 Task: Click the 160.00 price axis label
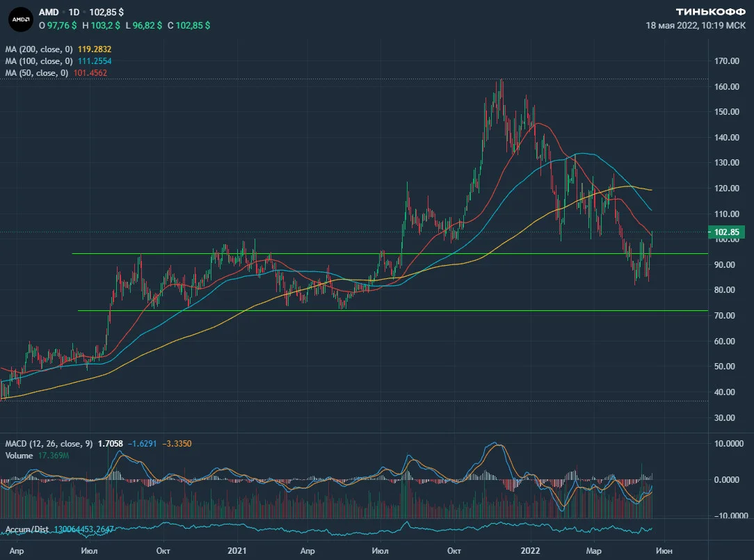tap(727, 86)
